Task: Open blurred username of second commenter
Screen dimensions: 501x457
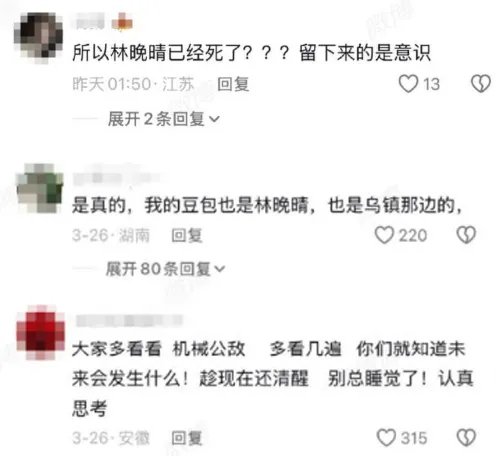Action: (115, 177)
